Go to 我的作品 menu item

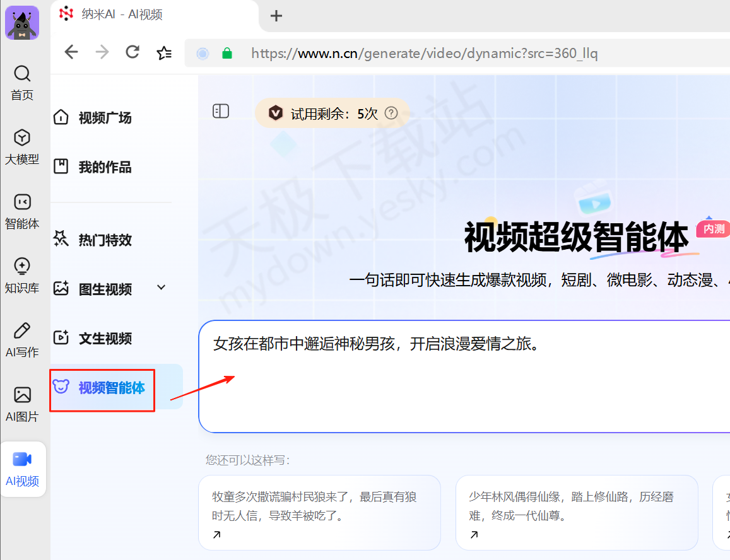click(x=105, y=167)
